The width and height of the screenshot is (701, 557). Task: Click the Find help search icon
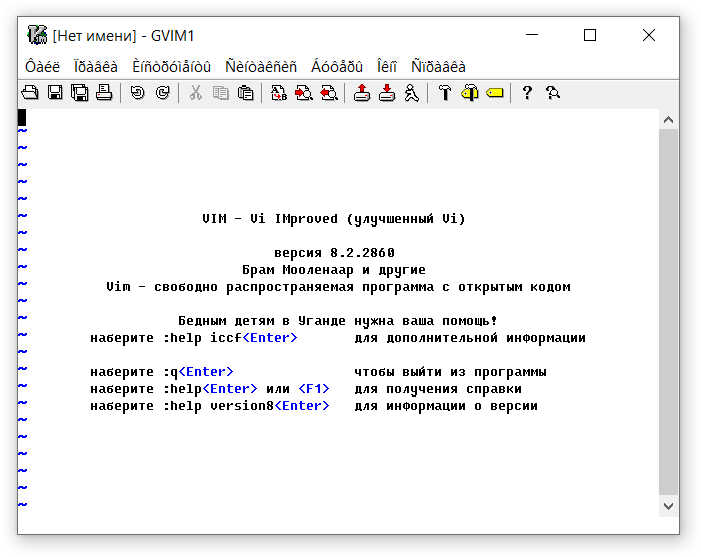point(553,93)
